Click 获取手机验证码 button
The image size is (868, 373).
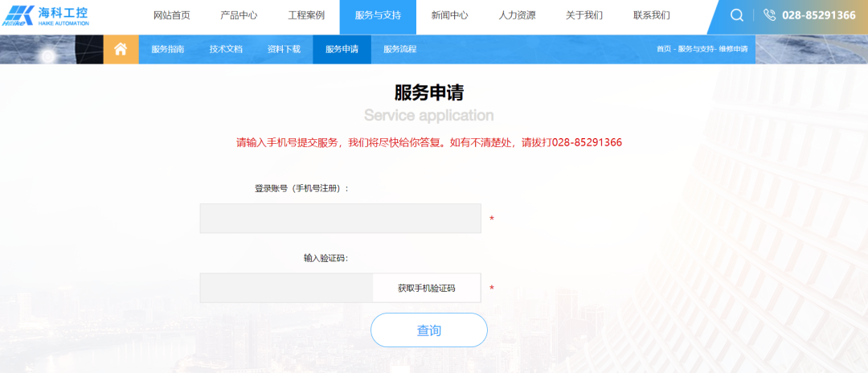tap(426, 288)
